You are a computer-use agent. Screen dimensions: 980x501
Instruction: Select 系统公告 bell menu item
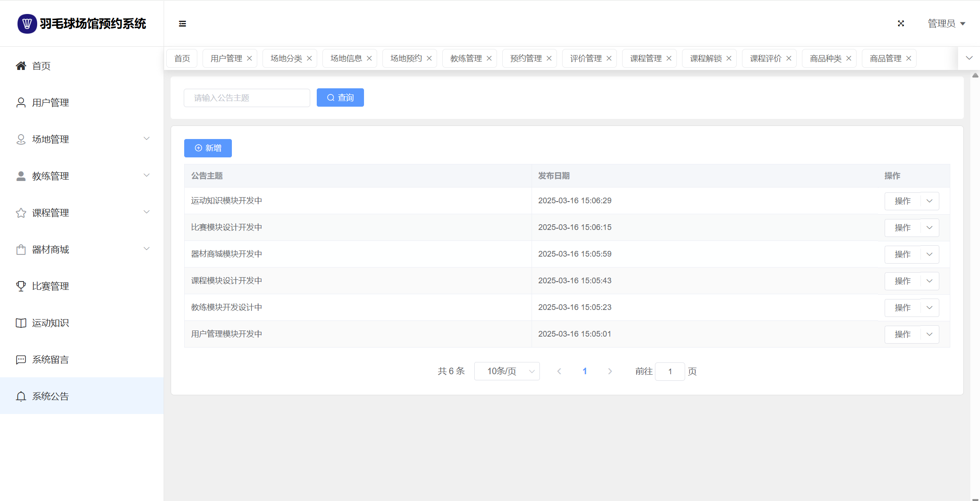coord(50,397)
